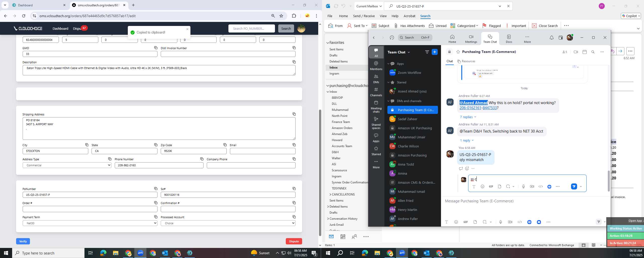Open Outlook View tab

[383, 16]
